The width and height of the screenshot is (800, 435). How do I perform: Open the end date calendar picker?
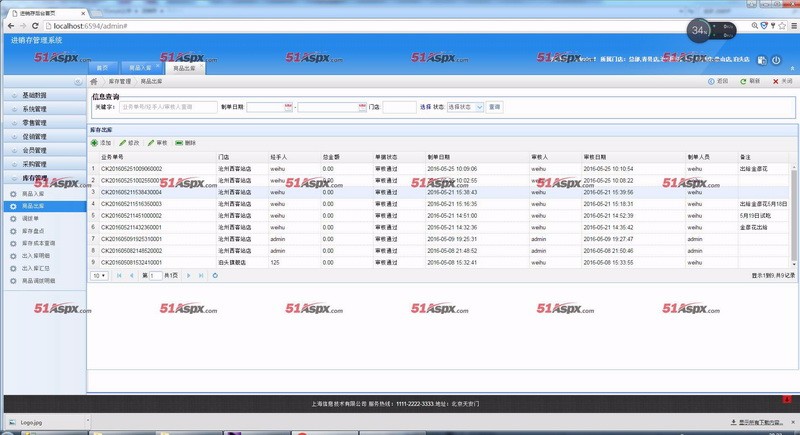tap(362, 107)
